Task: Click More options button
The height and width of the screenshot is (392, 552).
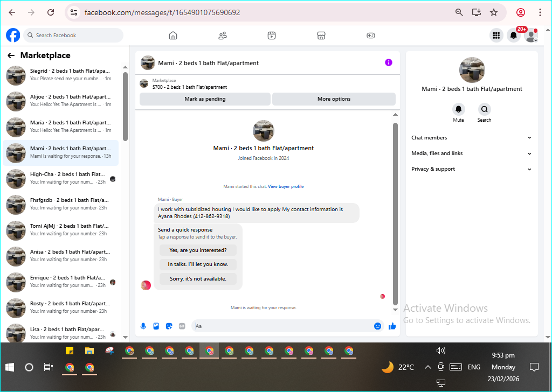Action: point(334,99)
